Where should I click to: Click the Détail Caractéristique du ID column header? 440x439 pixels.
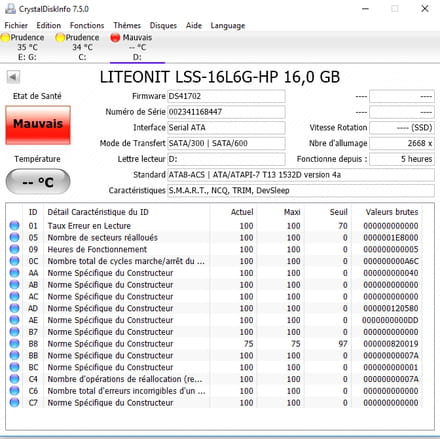(x=127, y=212)
